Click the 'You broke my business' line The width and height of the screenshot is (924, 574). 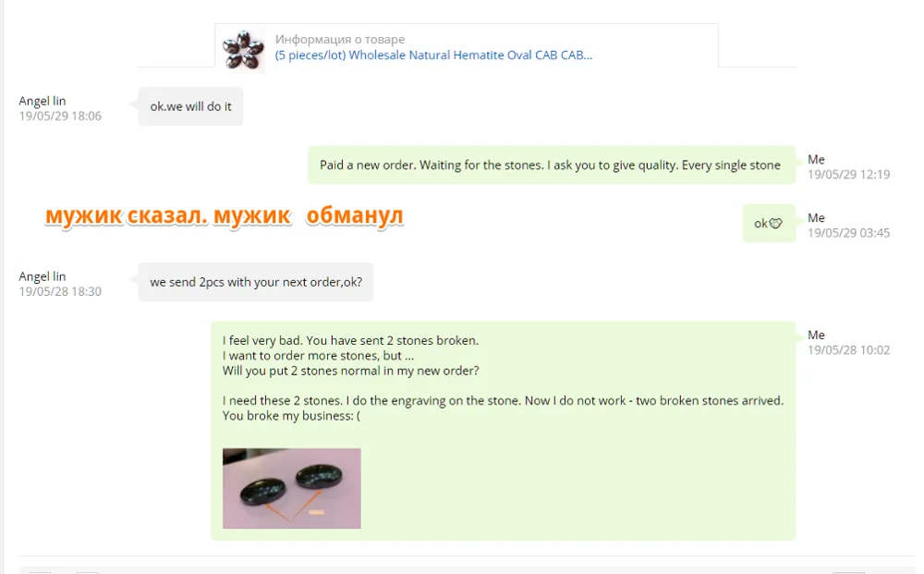[291, 416]
